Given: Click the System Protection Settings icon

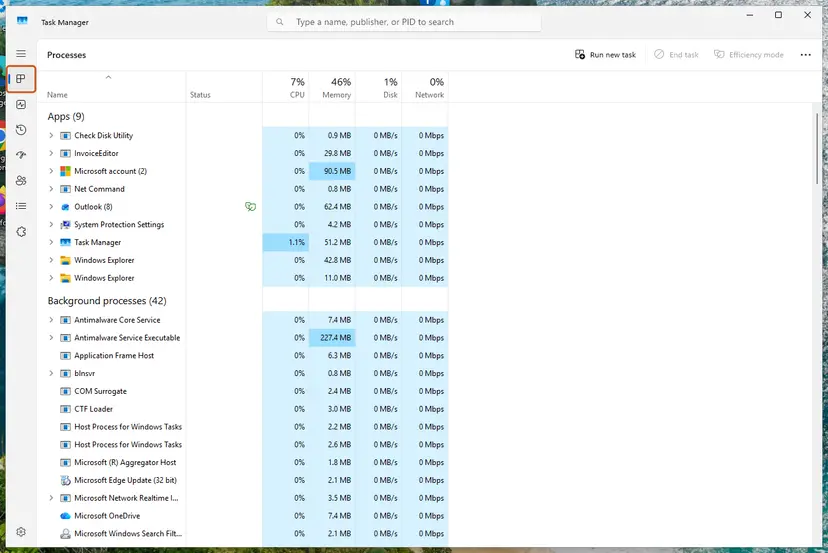Looking at the screenshot, I should [x=65, y=224].
